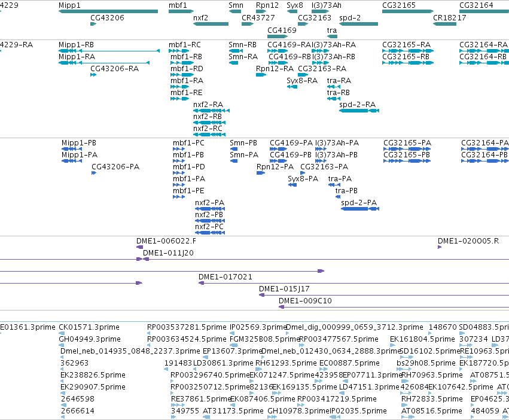Click EST LD30861.3prime
509x420 pixels.
click(x=223, y=363)
